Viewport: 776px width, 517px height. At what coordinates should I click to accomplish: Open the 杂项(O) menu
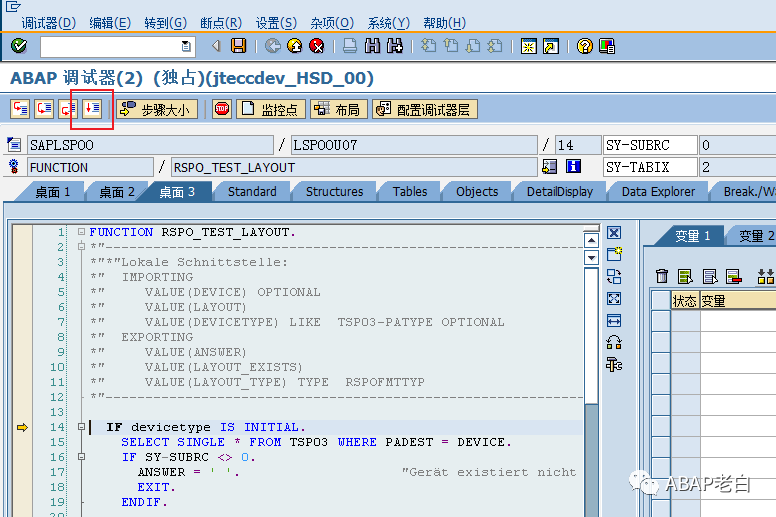(x=332, y=23)
